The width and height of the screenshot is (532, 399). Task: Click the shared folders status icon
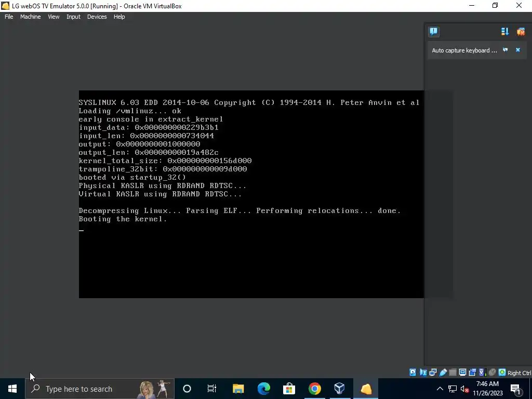[x=453, y=372]
